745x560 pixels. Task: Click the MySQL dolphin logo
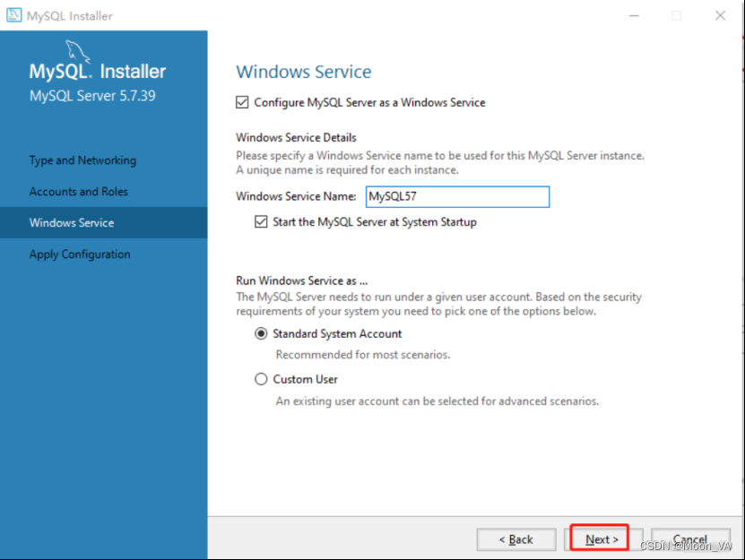[x=77, y=51]
